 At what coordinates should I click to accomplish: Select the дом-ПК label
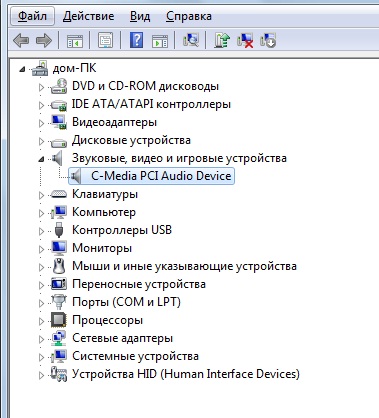(x=74, y=68)
